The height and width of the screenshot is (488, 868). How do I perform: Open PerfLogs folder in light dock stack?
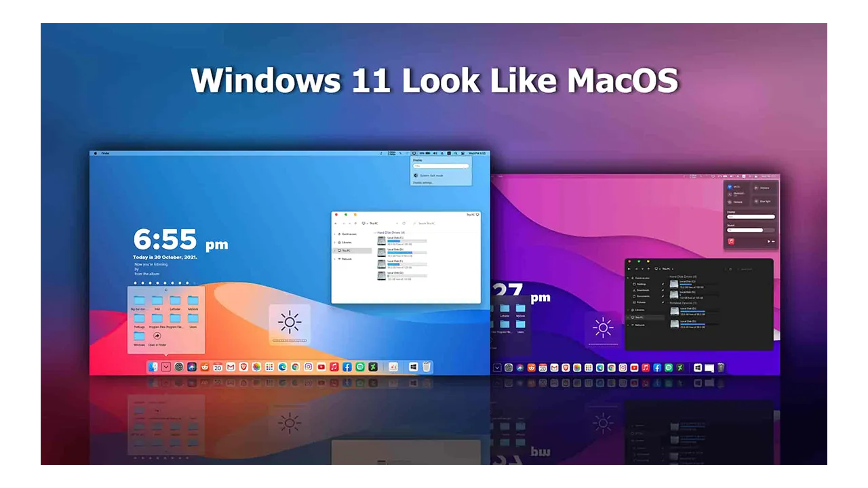[139, 320]
